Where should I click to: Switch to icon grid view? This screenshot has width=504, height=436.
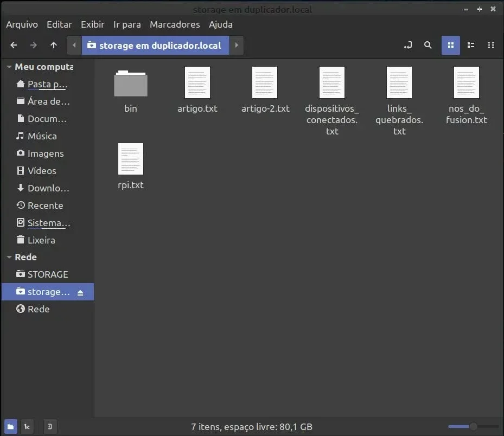pyautogui.click(x=451, y=46)
